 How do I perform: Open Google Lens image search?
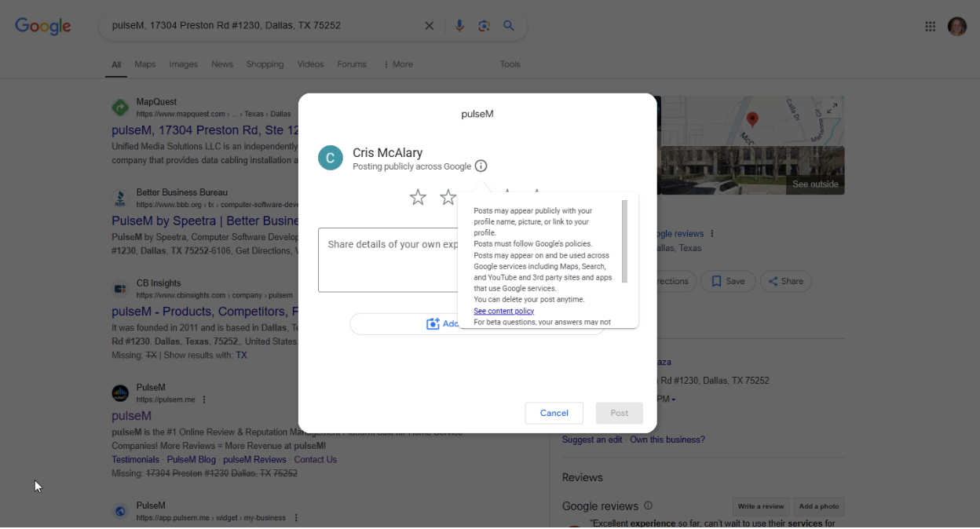click(484, 26)
